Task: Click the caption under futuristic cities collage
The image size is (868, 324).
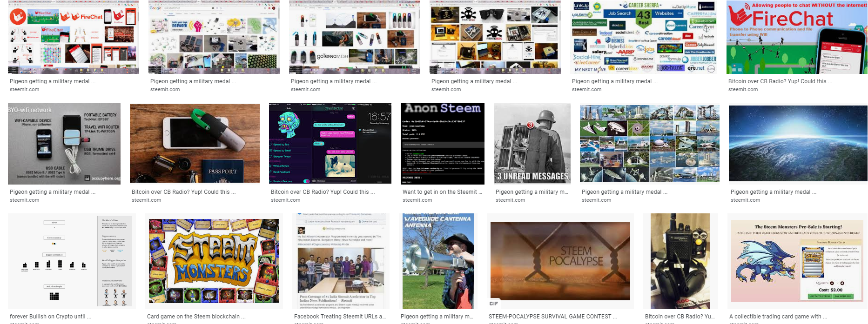Action: click(x=625, y=192)
